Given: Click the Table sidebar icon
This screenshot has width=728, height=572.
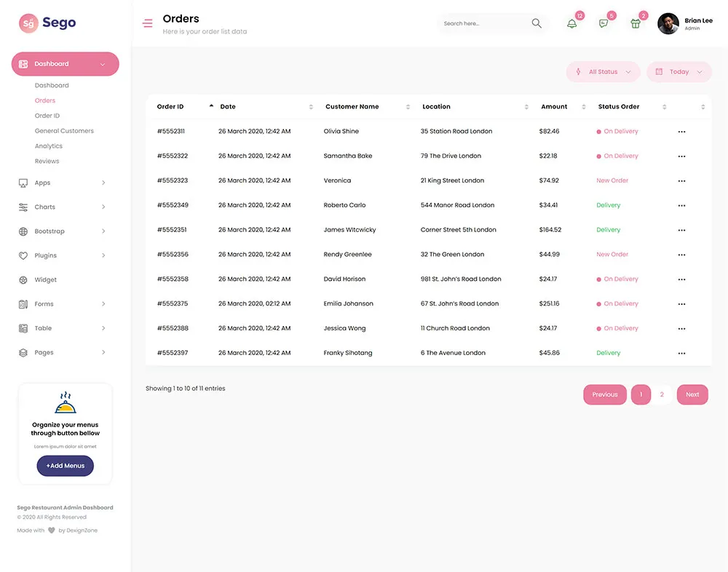Looking at the screenshot, I should coord(23,328).
